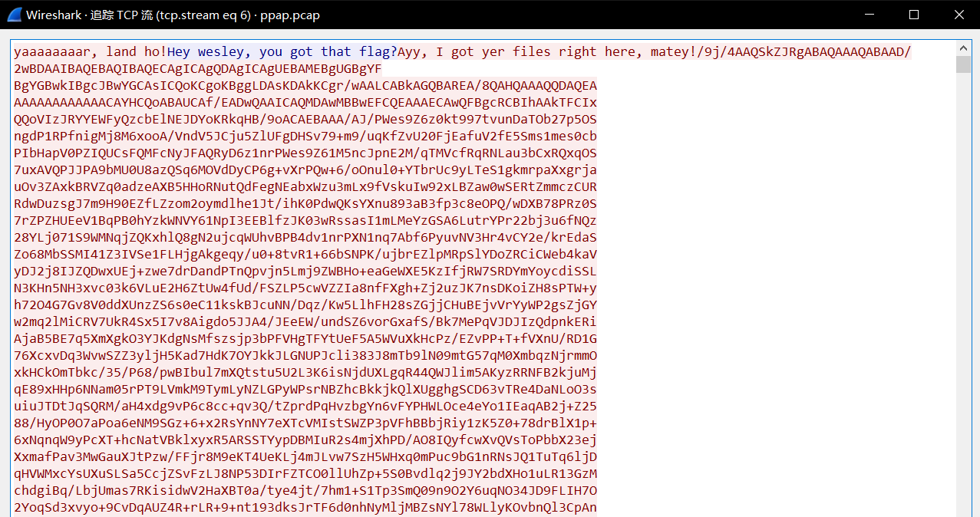Click the line starting with 'RdwDuzsgJ7m9H90EZfLZzom2'
This screenshot has height=517, width=980.
[x=305, y=204]
